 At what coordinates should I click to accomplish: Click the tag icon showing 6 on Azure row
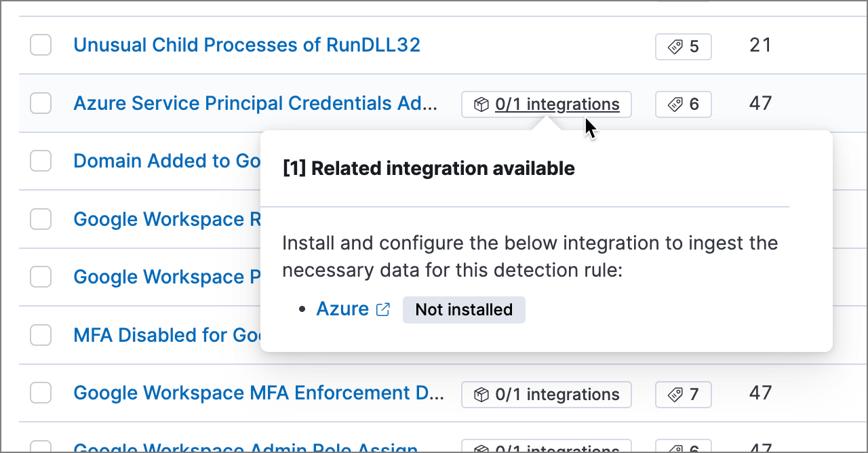[x=673, y=104]
